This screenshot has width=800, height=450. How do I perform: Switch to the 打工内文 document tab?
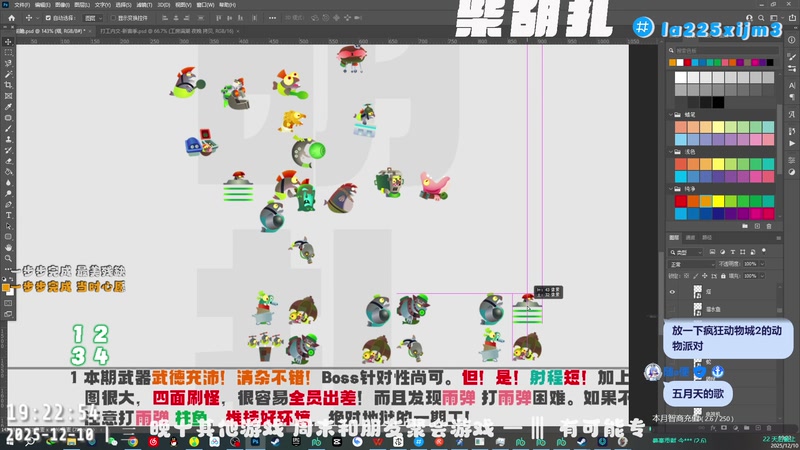point(166,31)
